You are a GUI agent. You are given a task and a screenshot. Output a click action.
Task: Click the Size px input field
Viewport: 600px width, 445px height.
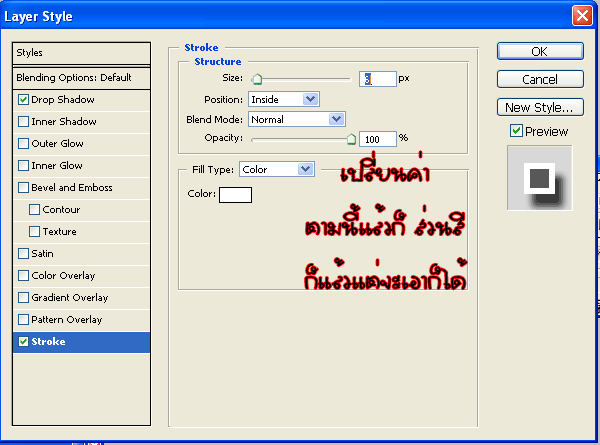(377, 79)
